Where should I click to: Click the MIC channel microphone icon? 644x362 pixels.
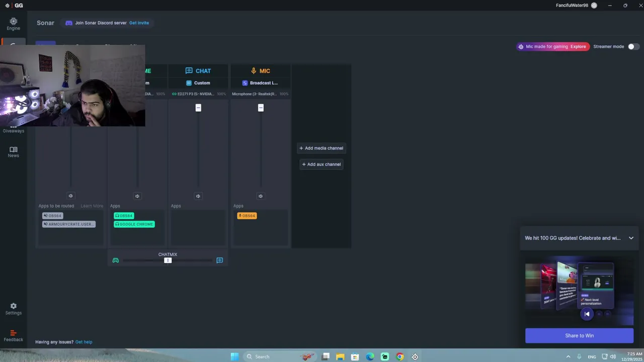(254, 71)
